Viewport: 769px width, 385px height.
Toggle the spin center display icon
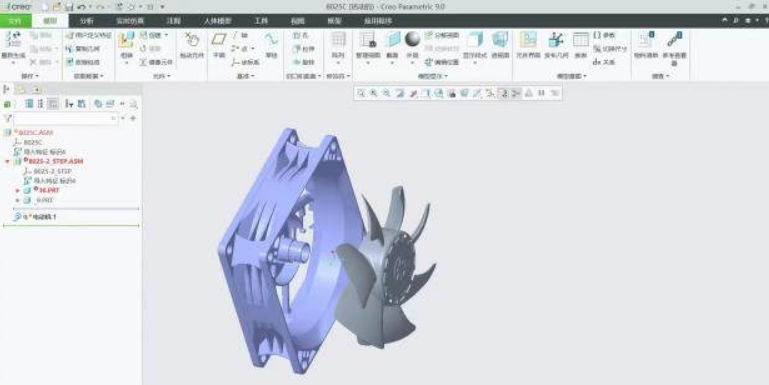[x=515, y=93]
